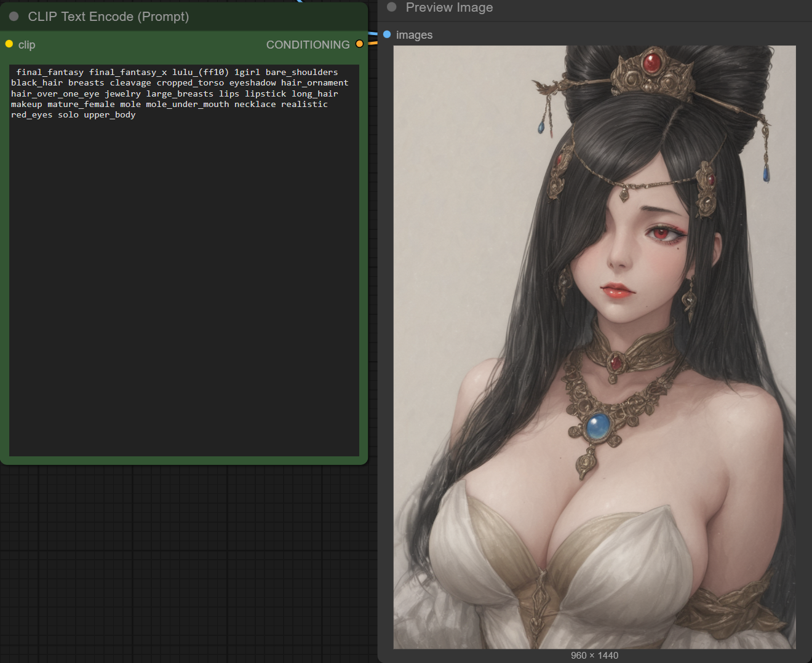The image size is (812, 663).
Task: Select the Preview Image node title
Action: point(449,7)
